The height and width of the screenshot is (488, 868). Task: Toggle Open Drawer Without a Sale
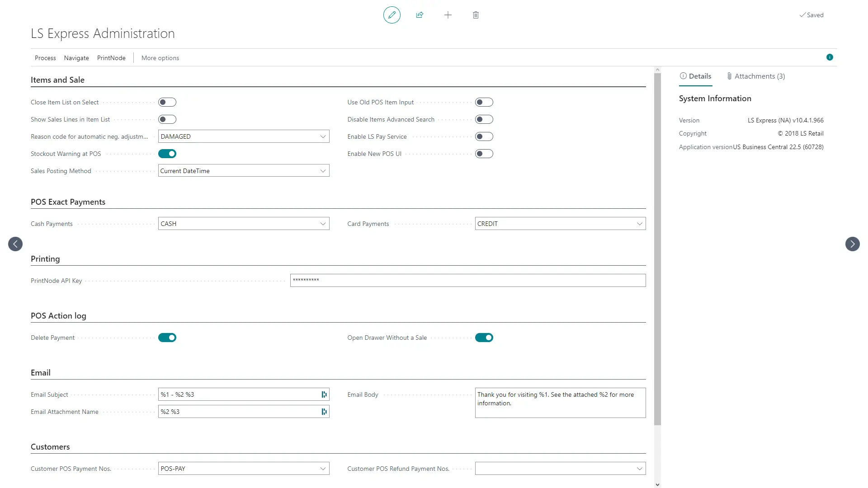coord(484,338)
